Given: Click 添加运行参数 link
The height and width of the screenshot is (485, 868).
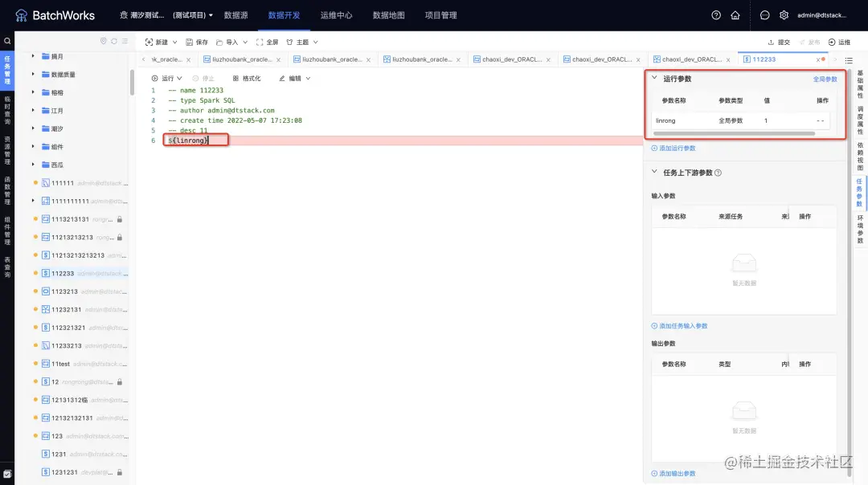Looking at the screenshot, I should click(674, 149).
